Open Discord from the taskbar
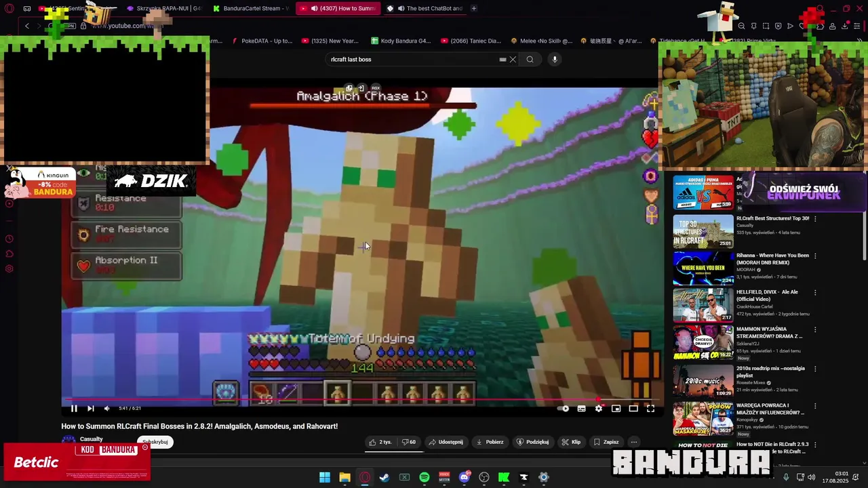 click(465, 477)
